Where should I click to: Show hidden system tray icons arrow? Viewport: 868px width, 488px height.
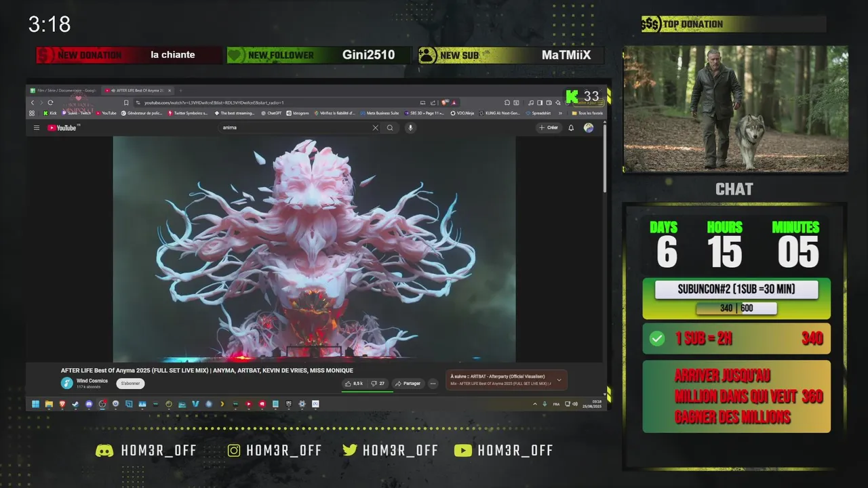[x=534, y=404]
